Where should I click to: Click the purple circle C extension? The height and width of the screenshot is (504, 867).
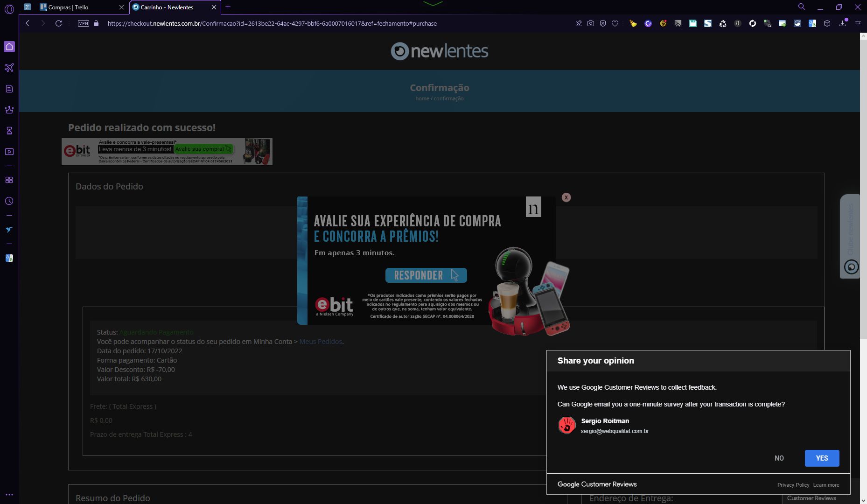[648, 23]
